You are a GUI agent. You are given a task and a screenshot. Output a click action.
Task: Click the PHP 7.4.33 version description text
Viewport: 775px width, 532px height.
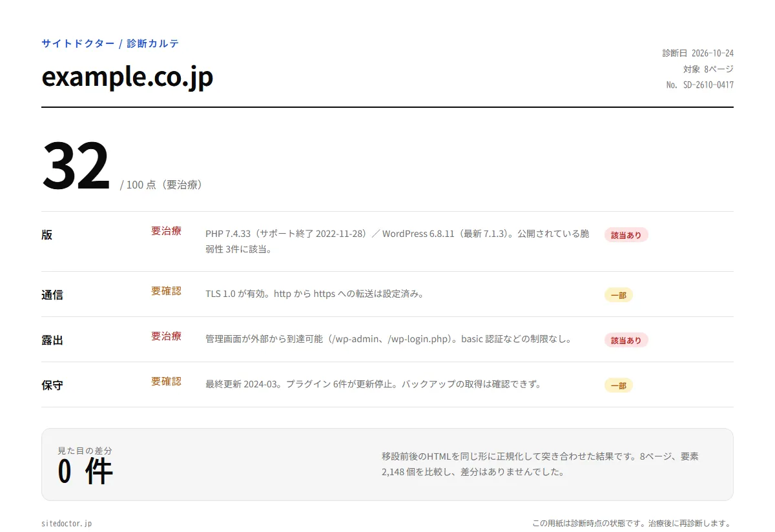pos(397,241)
